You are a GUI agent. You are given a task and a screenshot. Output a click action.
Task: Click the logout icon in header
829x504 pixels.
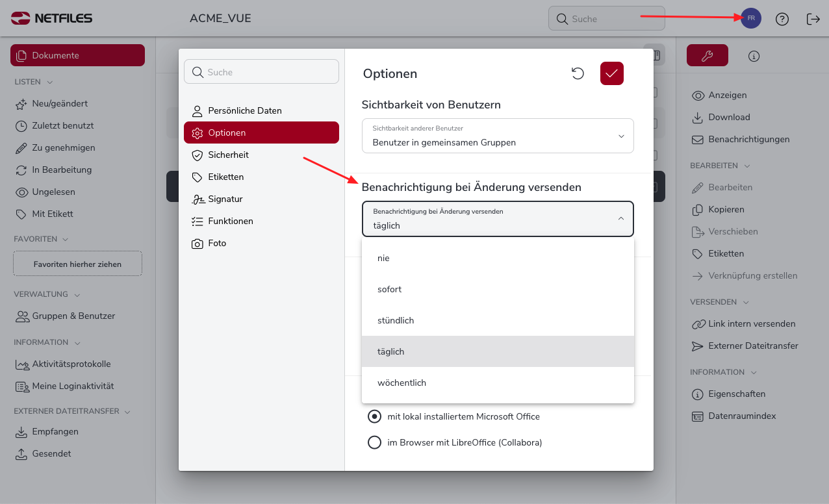(813, 19)
